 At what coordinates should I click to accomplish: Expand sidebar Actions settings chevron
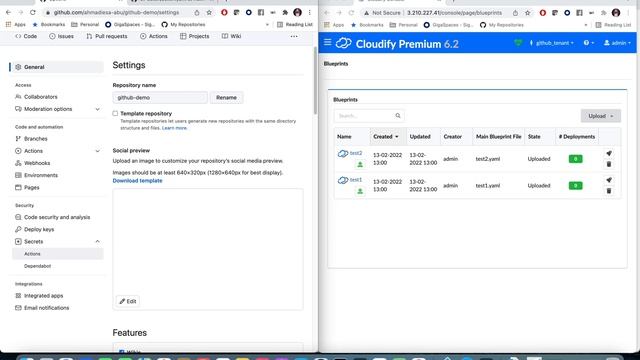pyautogui.click(x=98, y=151)
